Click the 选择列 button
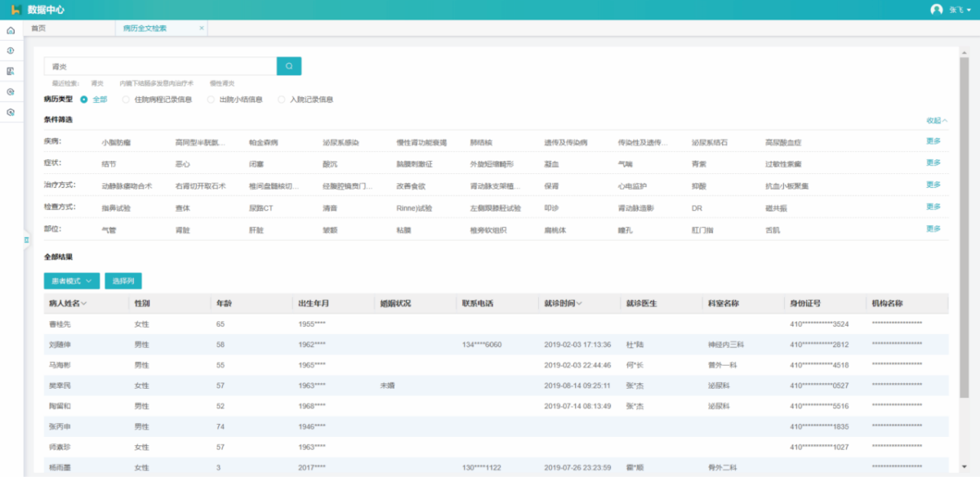Viewport: 980px width, 477px height. [123, 281]
